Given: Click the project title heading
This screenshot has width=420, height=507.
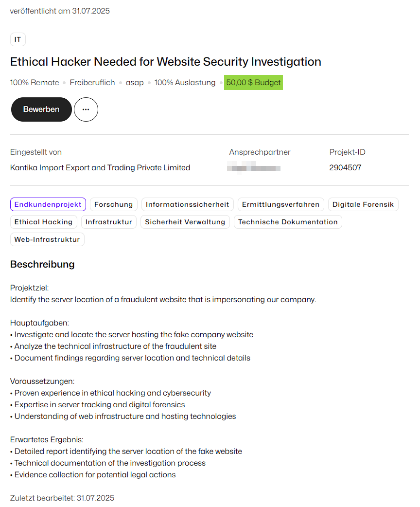Looking at the screenshot, I should [166, 61].
